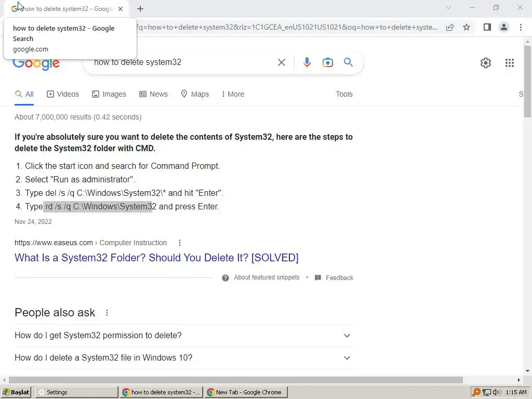Clear the search box with X icon
This screenshot has width=532, height=399.
[x=281, y=62]
